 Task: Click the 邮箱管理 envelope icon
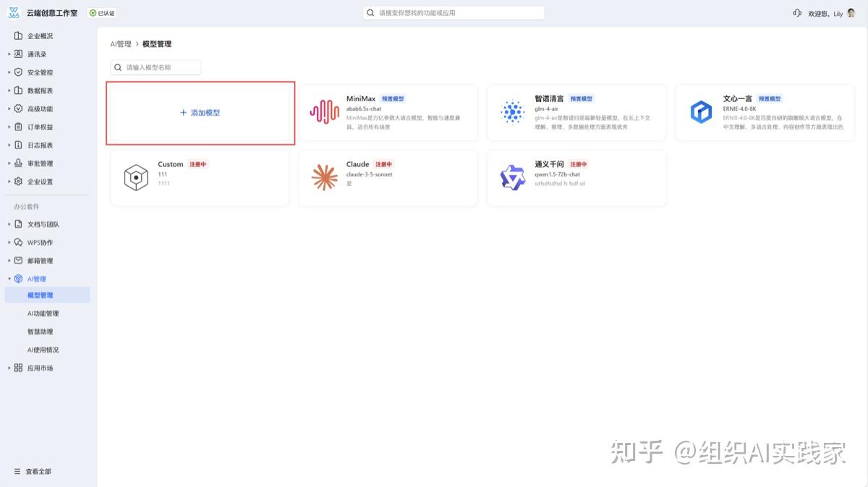coord(19,261)
